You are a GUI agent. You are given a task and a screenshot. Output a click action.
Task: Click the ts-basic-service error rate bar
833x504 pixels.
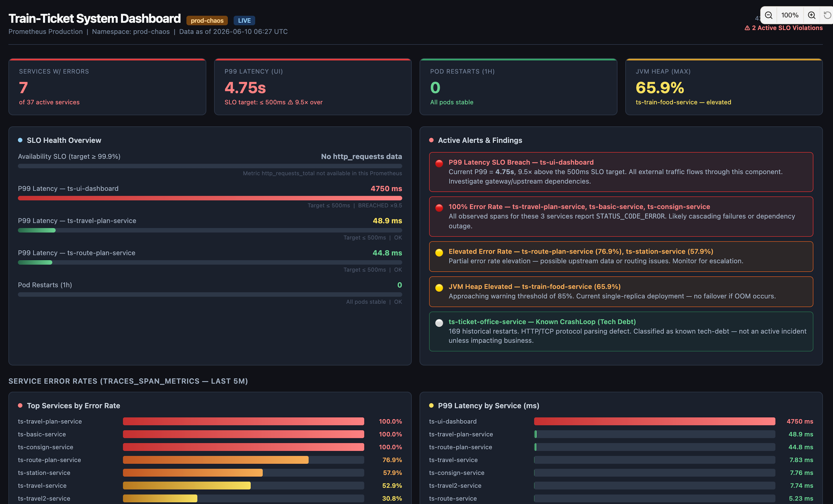244,434
